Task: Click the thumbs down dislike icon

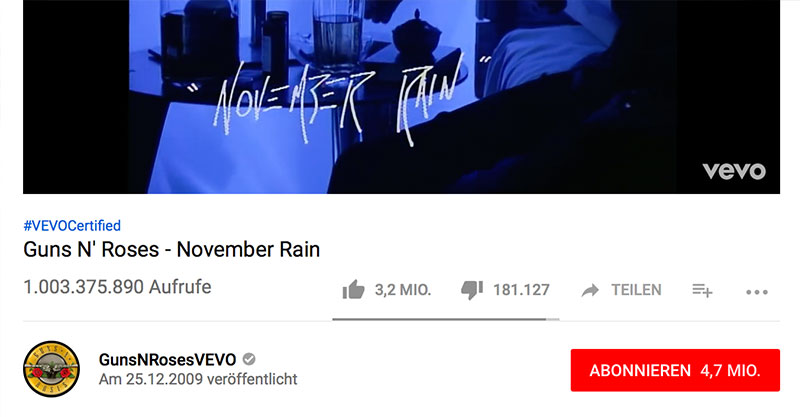Action: pos(472,290)
